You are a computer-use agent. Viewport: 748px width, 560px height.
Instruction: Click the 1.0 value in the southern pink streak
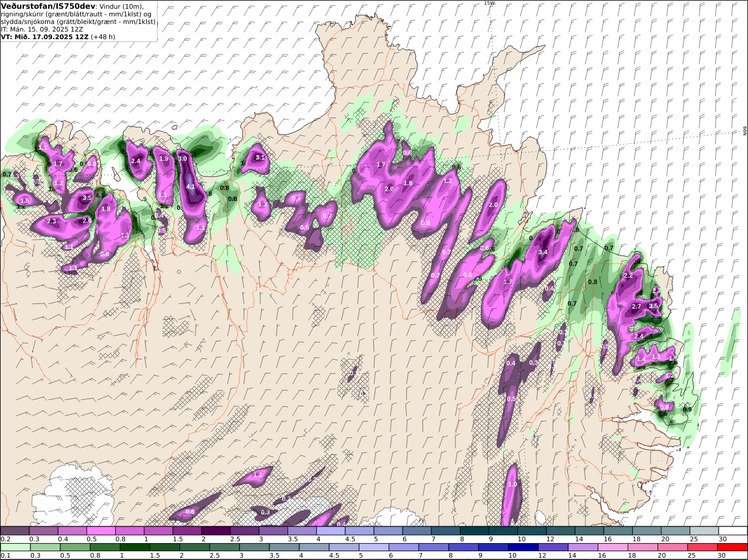(x=512, y=484)
